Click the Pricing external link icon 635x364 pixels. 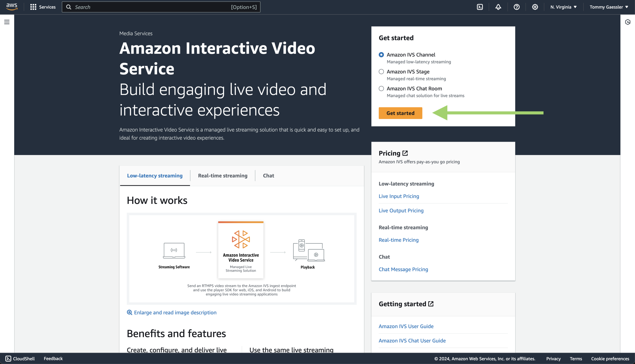pos(405,153)
